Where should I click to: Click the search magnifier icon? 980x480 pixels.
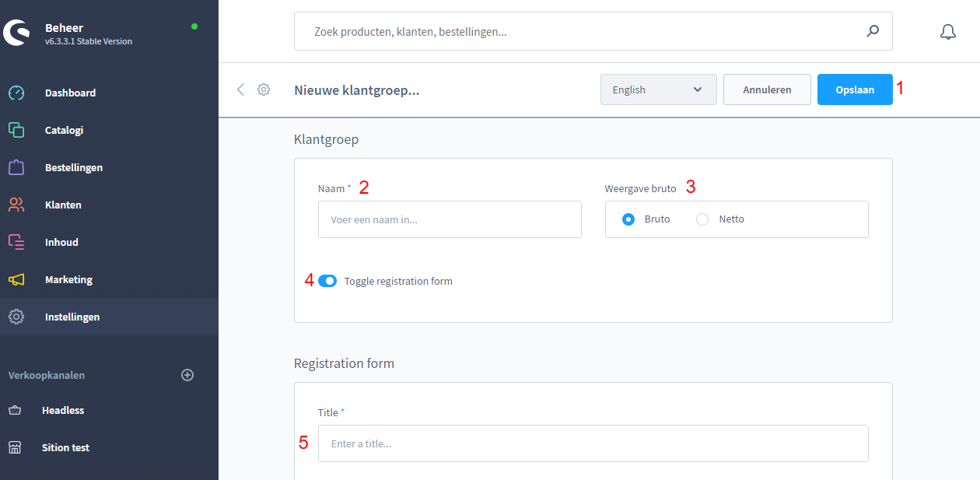873,32
